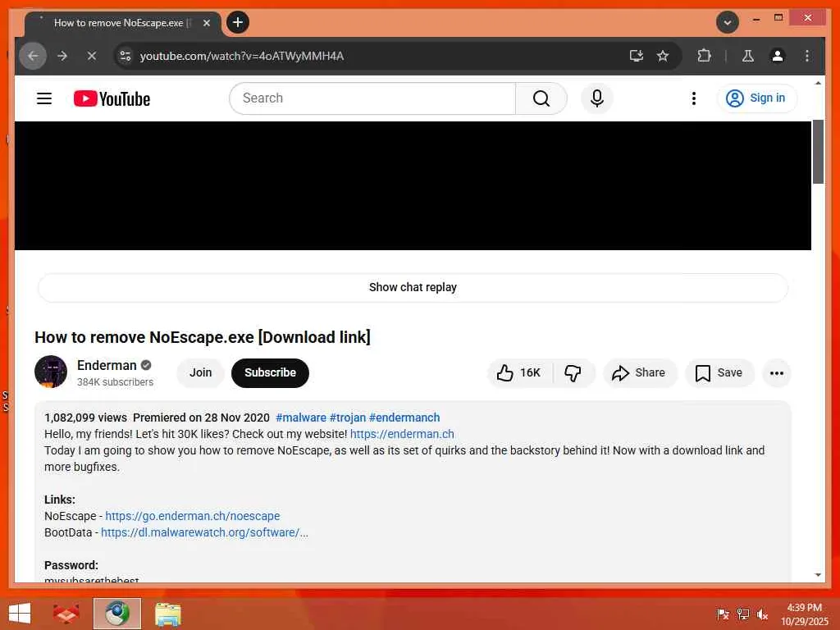This screenshot has width=840, height=630.
Task: Click the address bar URL text
Action: [242, 56]
